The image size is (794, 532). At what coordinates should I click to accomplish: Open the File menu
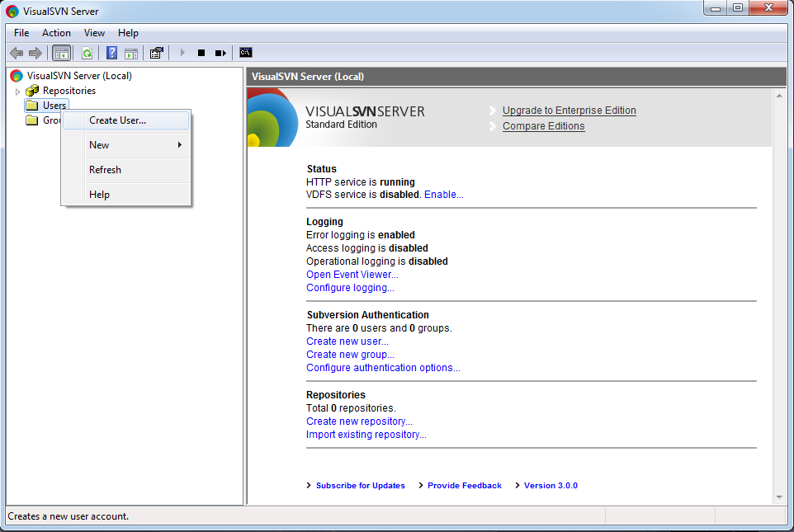click(21, 33)
